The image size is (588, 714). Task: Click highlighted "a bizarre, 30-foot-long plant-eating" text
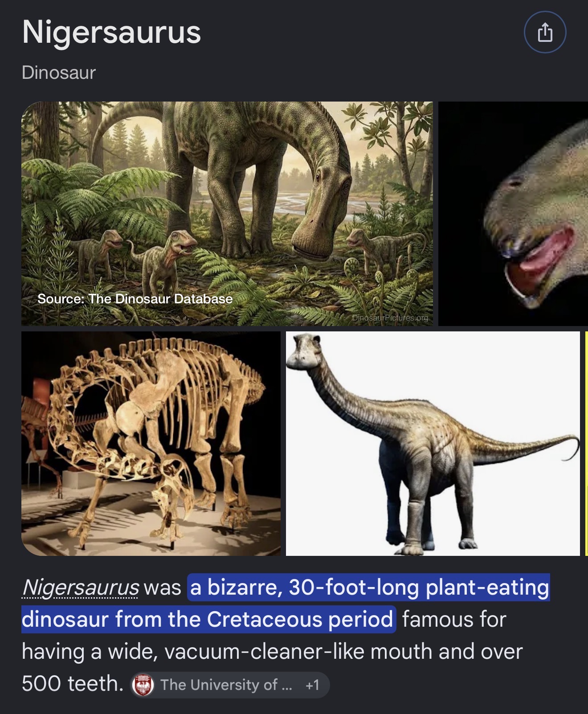369,588
